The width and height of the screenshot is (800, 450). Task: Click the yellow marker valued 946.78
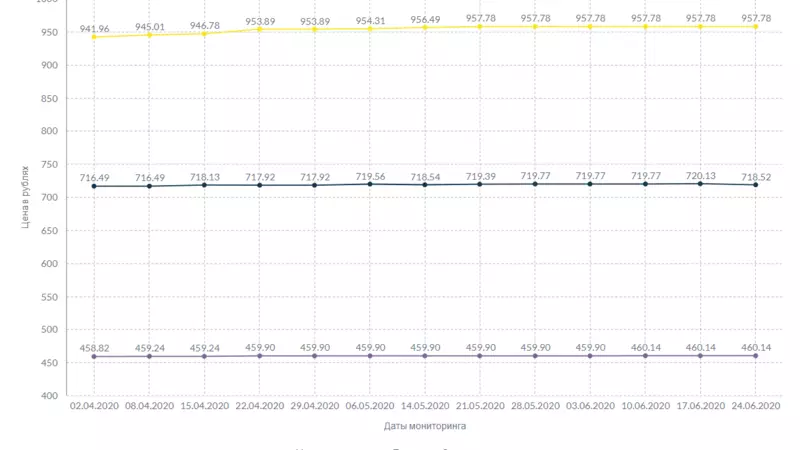click(204, 34)
